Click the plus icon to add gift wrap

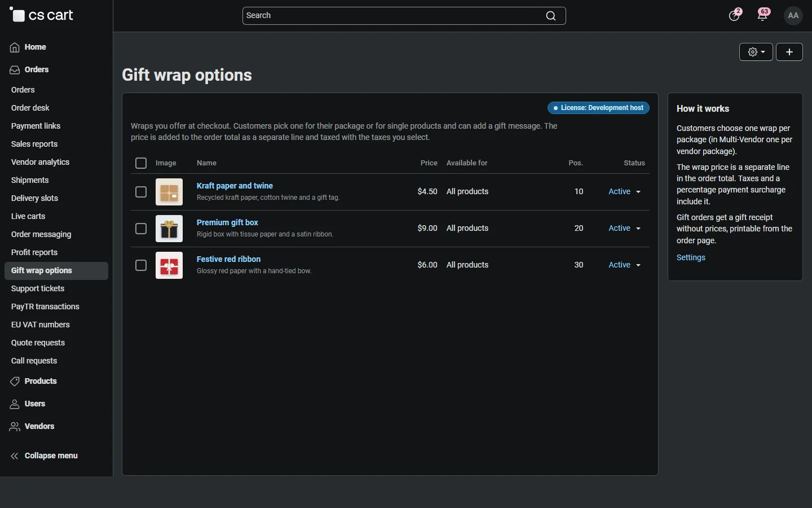(x=789, y=52)
